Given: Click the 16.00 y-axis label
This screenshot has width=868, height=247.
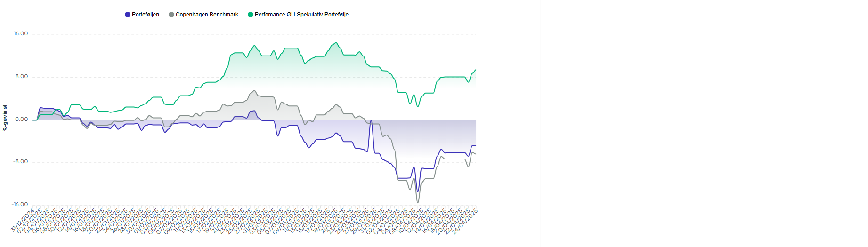Looking at the screenshot, I should coord(21,34).
